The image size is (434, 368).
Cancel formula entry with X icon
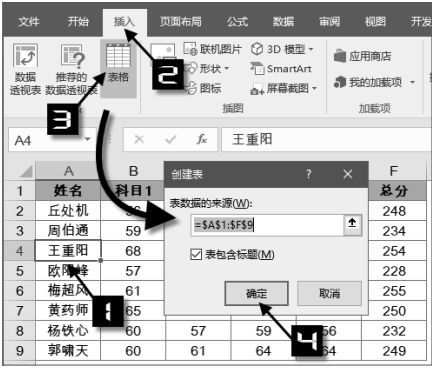pyautogui.click(x=139, y=139)
